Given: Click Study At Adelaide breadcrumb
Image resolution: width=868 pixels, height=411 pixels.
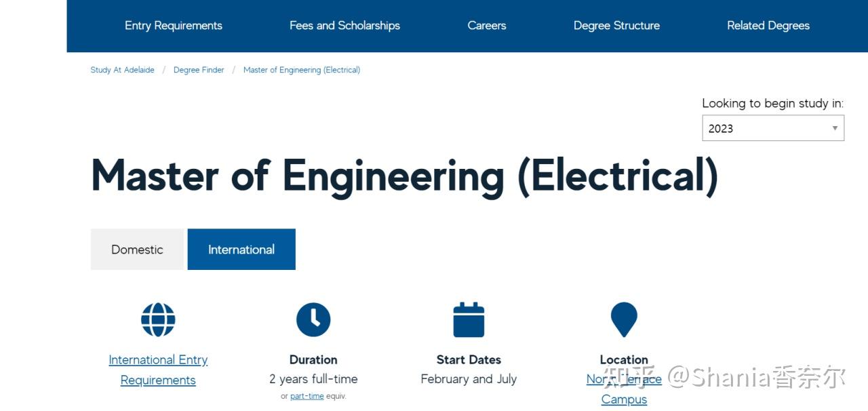Looking at the screenshot, I should (x=123, y=70).
